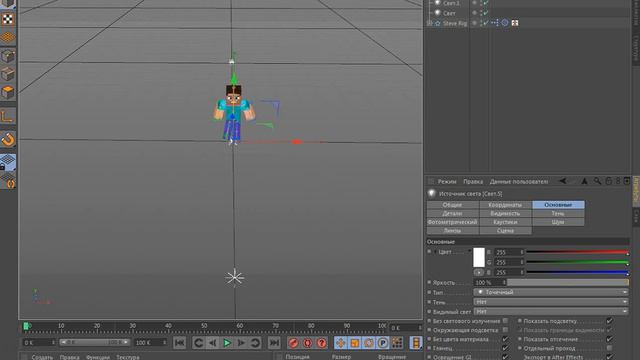Open the 'Тень' dropdown
The height and width of the screenshot is (360, 640).
pos(551,302)
